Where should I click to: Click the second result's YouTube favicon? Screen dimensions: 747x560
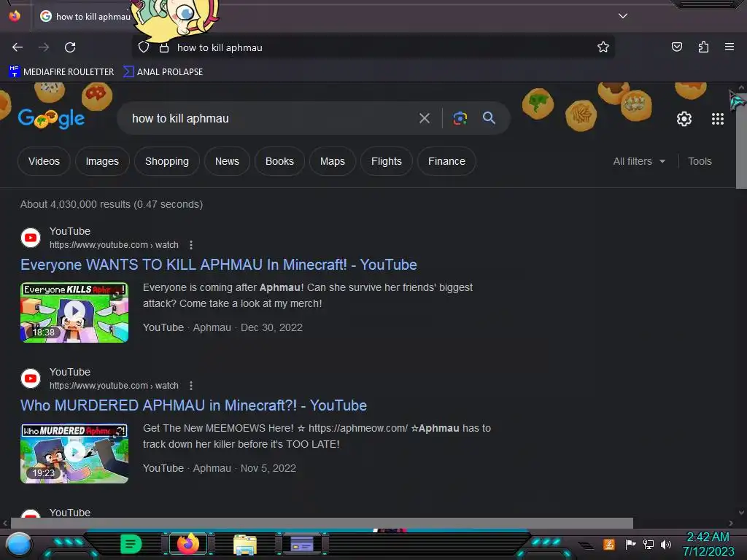point(31,378)
